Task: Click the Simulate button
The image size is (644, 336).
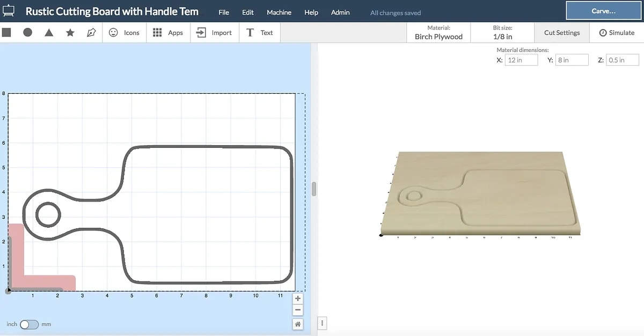Action: pyautogui.click(x=617, y=33)
